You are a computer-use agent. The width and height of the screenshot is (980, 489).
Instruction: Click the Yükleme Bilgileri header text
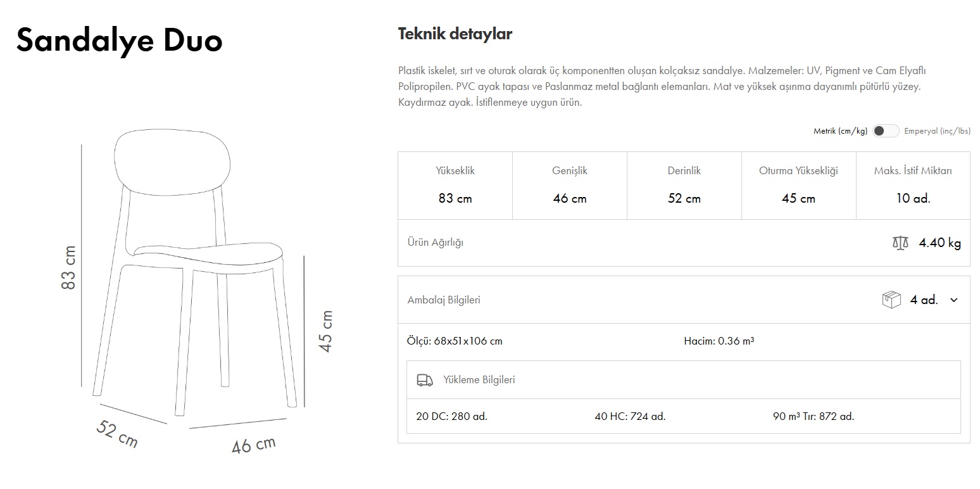click(479, 380)
